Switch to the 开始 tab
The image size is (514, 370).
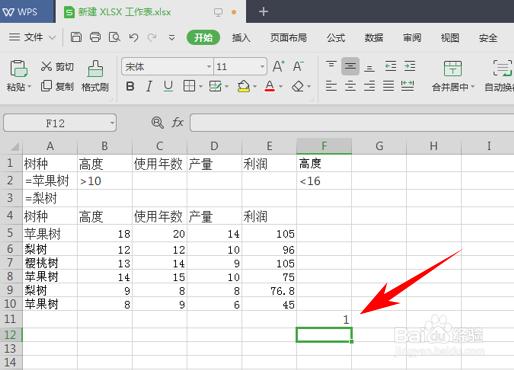pos(203,37)
